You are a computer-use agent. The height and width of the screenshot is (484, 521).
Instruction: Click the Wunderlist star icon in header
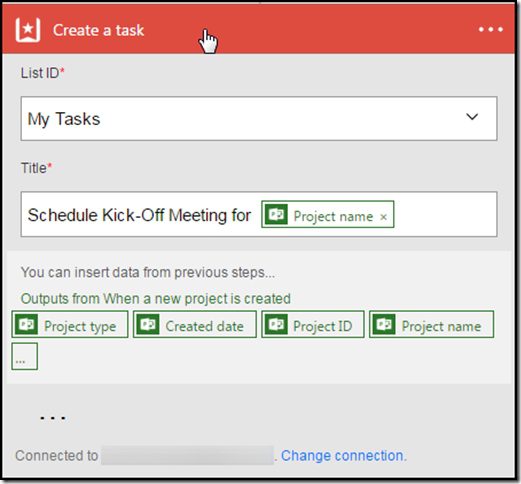point(28,30)
